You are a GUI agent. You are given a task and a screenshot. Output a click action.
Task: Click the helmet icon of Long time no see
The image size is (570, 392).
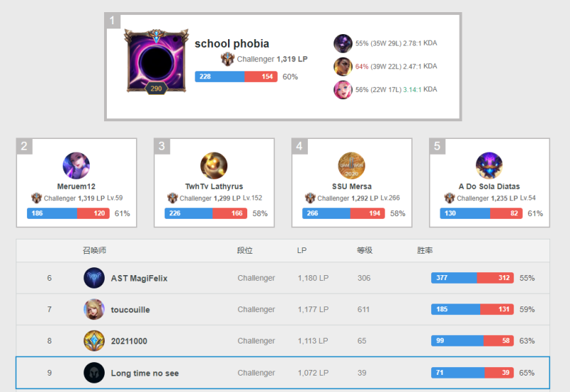(94, 373)
